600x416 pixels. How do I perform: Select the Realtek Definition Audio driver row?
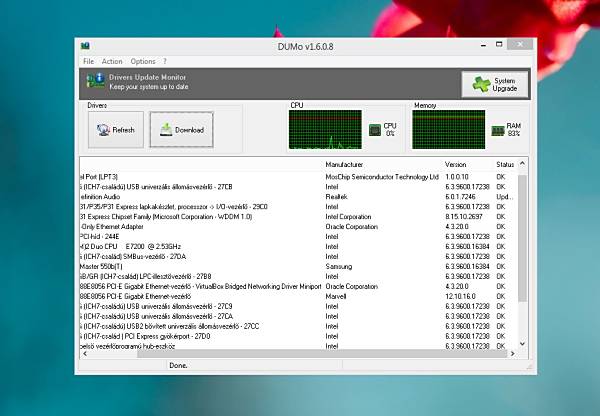(298, 197)
